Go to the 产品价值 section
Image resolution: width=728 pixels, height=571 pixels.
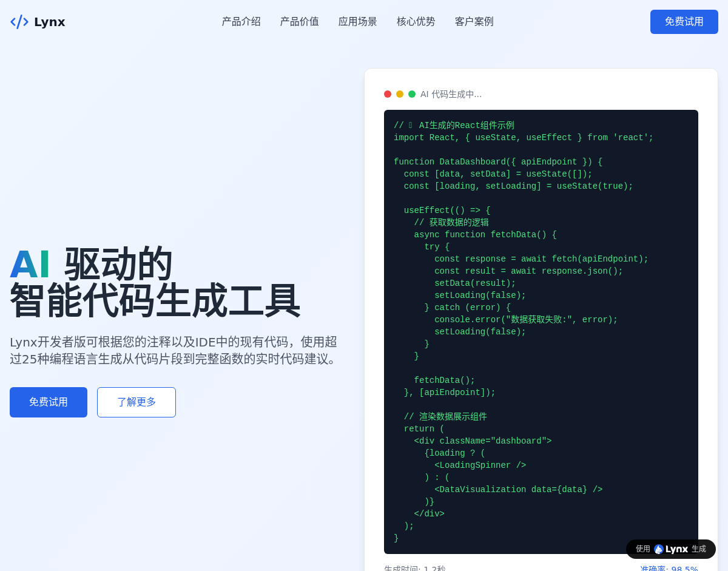coord(299,22)
